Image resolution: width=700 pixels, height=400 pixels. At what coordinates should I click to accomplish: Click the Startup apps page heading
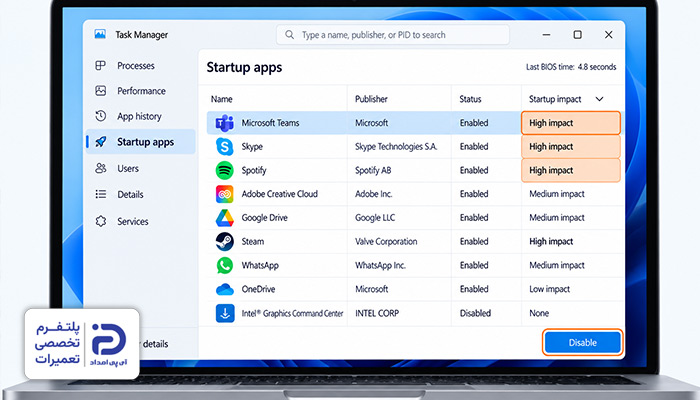point(244,67)
